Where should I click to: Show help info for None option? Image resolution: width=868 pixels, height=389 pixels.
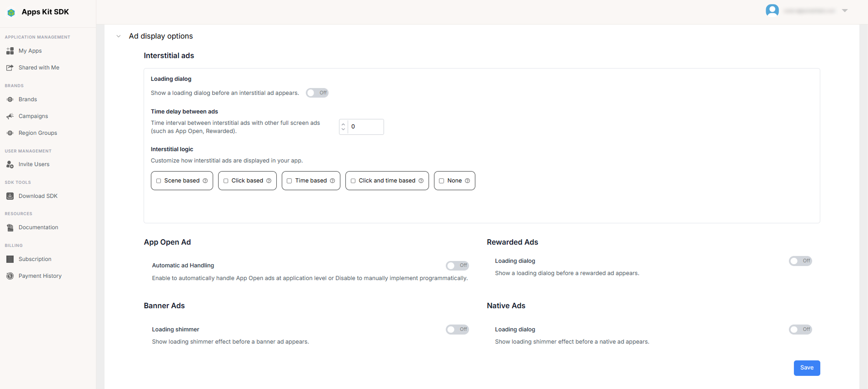(x=468, y=181)
